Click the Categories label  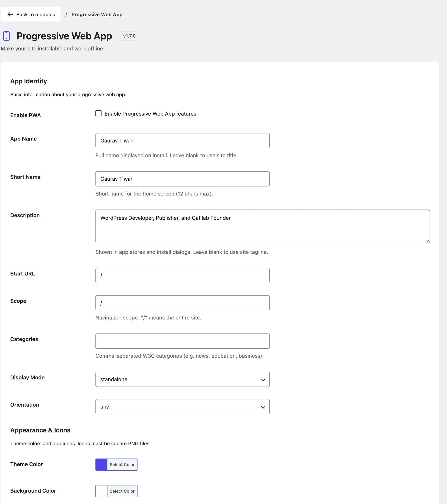(x=24, y=339)
